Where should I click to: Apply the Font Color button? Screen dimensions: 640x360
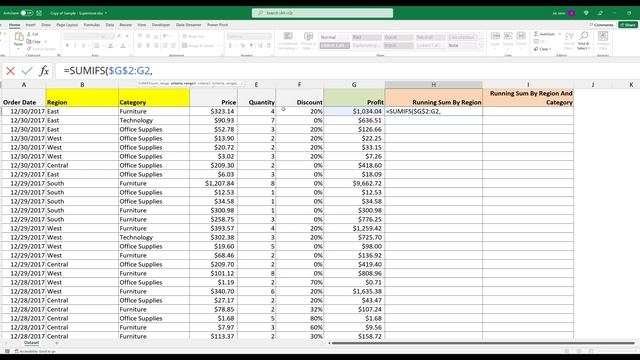pyautogui.click(x=123, y=46)
